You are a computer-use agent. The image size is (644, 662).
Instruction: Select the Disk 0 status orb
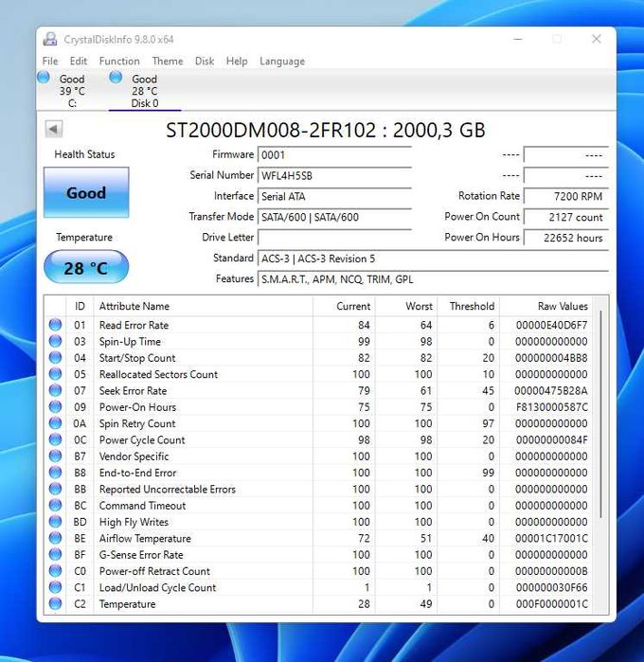pos(116,78)
